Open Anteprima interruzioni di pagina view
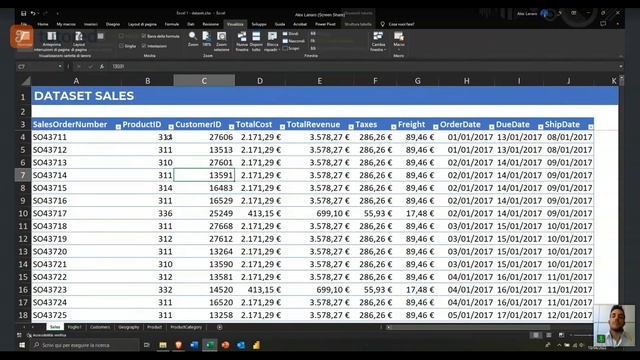The width and height of the screenshot is (640, 360). click(x=51, y=42)
